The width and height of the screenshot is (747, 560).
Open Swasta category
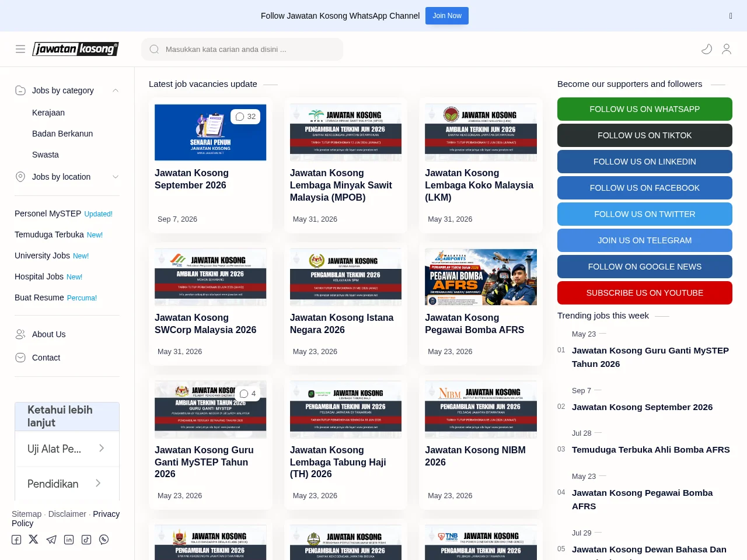(46, 155)
